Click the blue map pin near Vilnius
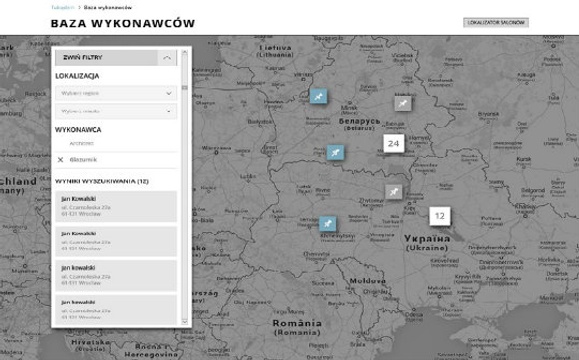579x360 pixels. [x=318, y=96]
